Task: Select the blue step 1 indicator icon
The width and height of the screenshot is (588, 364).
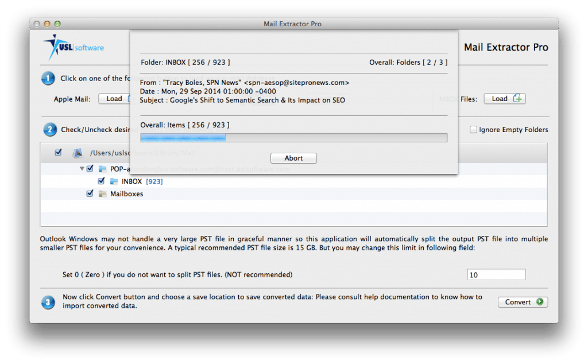Action: click(x=48, y=78)
